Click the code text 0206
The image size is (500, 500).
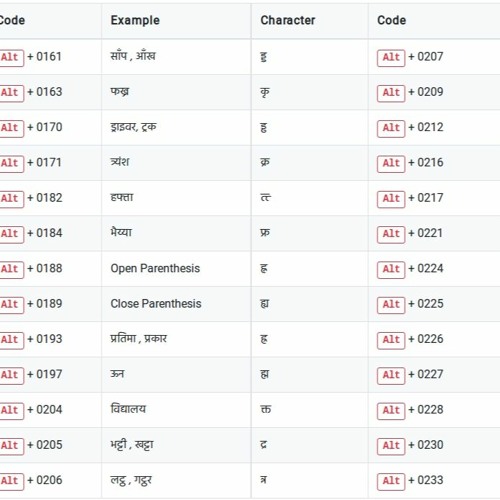[x=49, y=480]
